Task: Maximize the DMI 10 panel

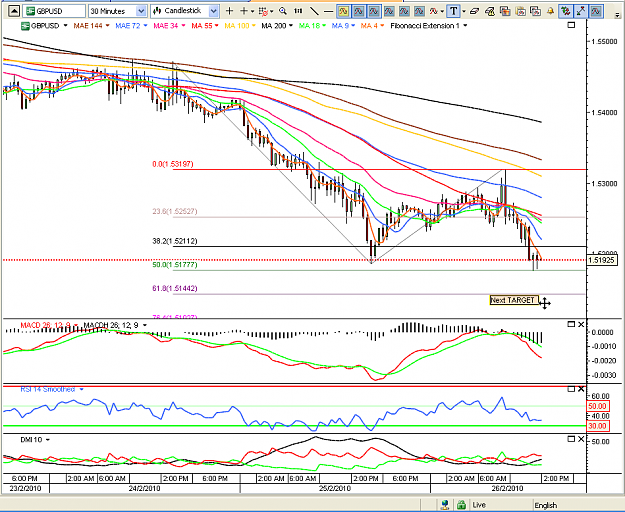Action: [571, 439]
